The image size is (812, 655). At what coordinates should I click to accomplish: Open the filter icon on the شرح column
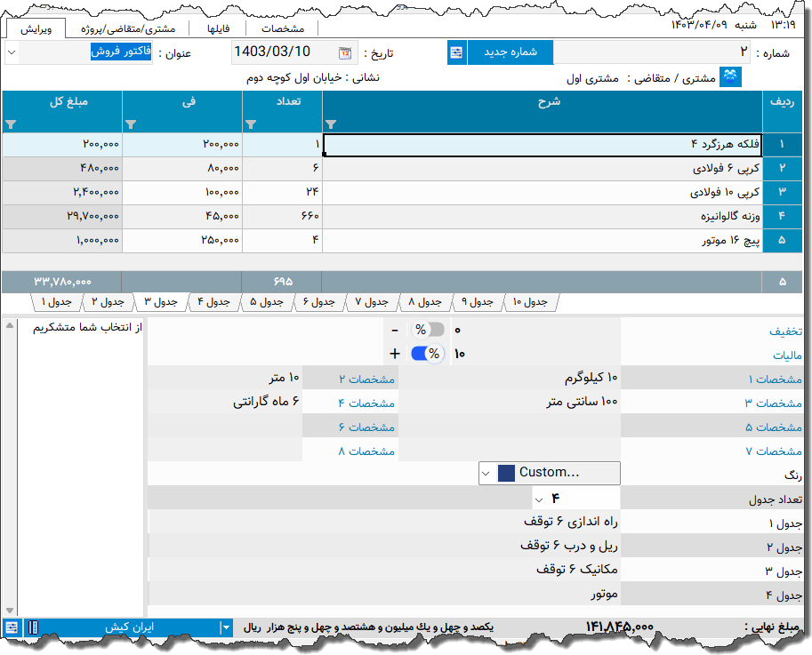tap(332, 124)
